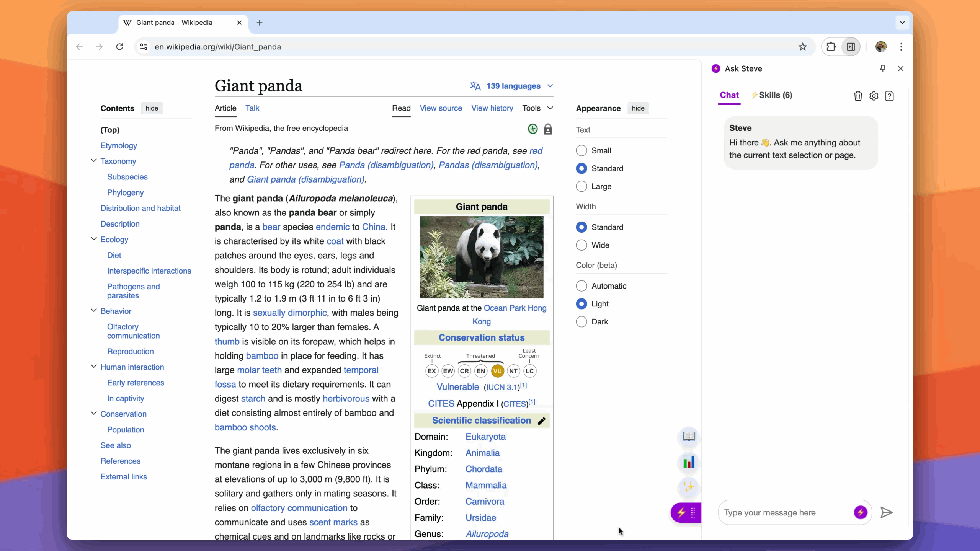Click the send message arrow icon
The width and height of the screenshot is (980, 551).
[x=886, y=512]
